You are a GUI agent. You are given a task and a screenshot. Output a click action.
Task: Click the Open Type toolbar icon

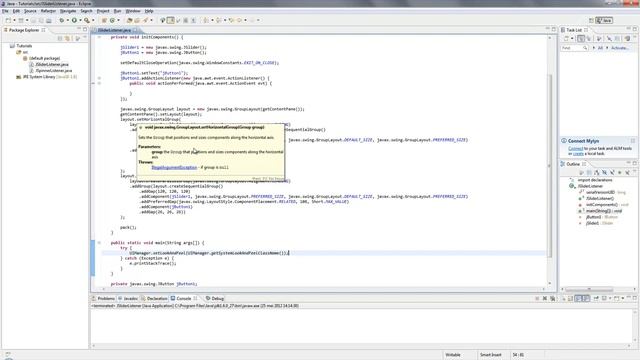130,20
